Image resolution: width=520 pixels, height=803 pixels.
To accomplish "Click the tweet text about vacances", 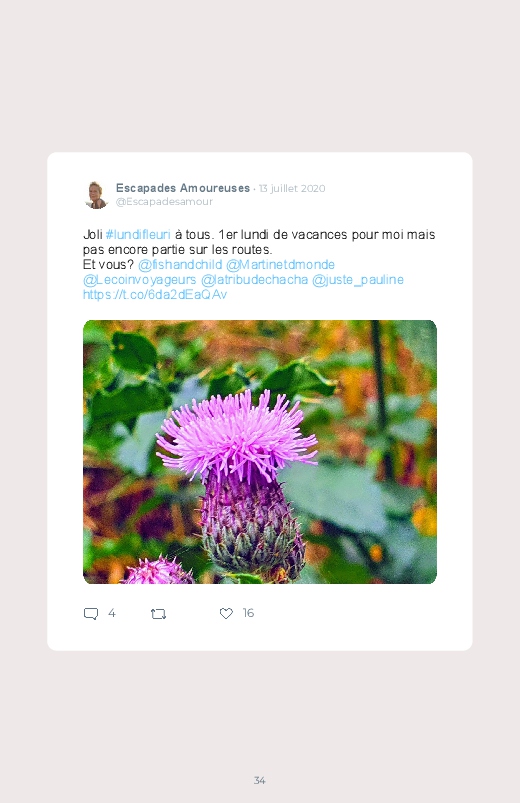I will tap(259, 242).
